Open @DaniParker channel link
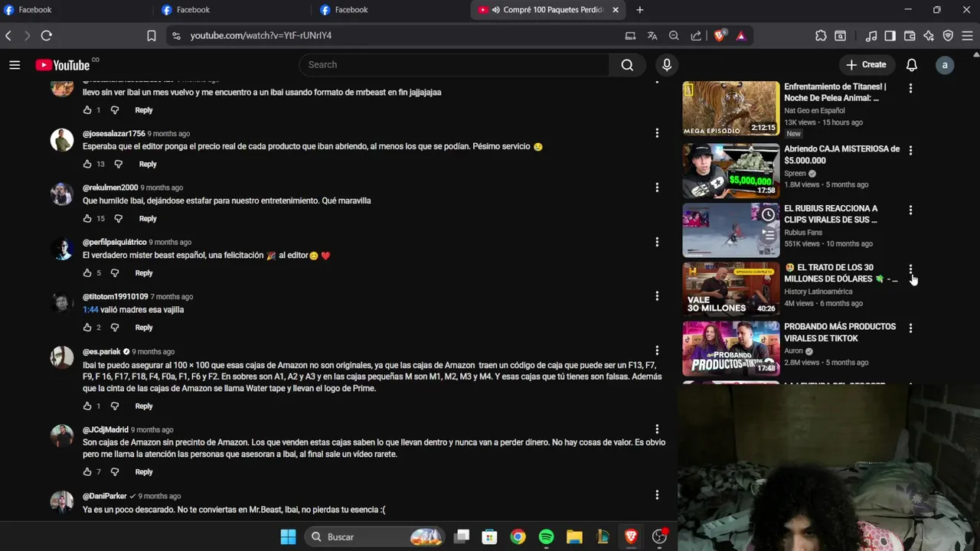Image resolution: width=980 pixels, height=551 pixels. (x=105, y=496)
